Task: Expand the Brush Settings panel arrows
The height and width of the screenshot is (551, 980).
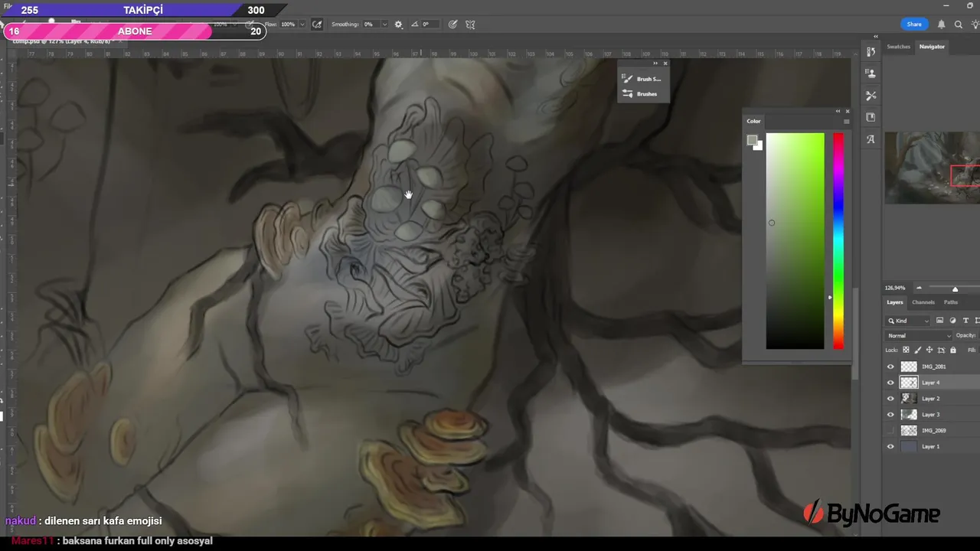Action: pos(655,63)
